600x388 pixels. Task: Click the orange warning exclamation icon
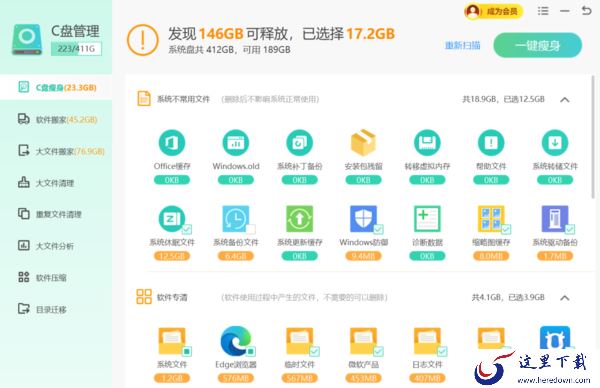[142, 40]
